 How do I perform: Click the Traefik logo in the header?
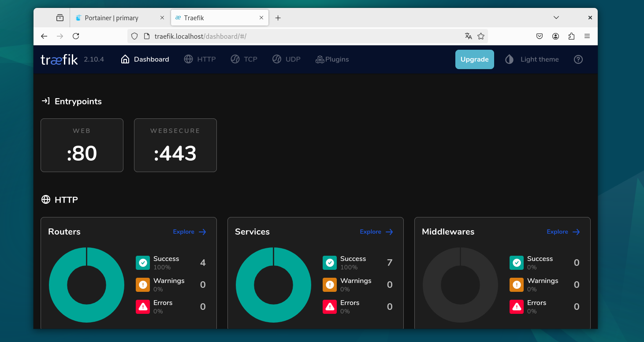point(59,59)
